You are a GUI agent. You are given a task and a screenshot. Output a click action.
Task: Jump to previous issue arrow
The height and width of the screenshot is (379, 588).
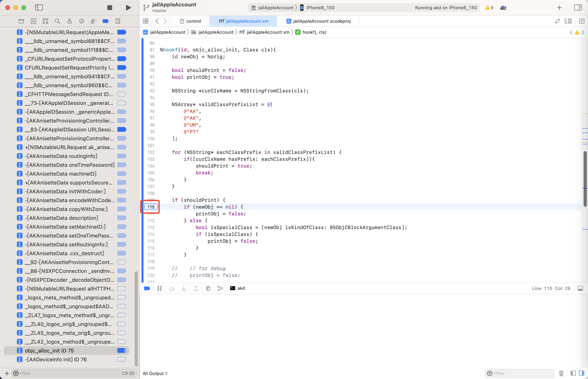(x=571, y=32)
